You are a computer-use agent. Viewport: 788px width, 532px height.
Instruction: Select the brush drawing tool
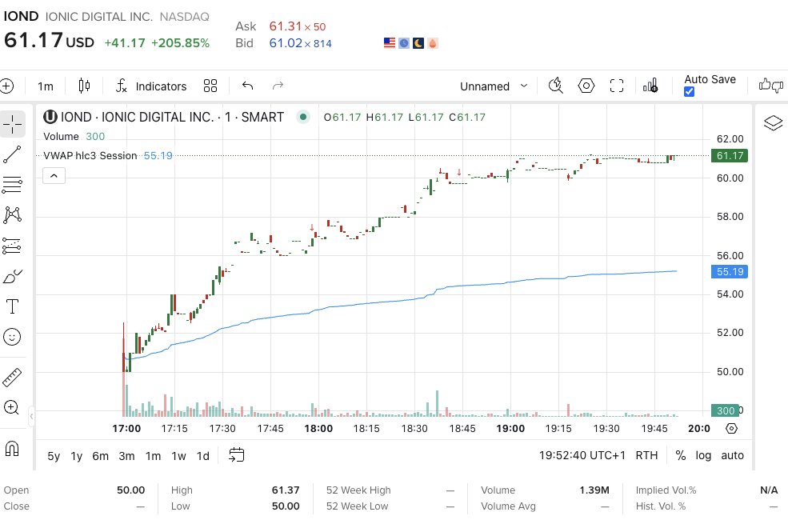click(13, 276)
